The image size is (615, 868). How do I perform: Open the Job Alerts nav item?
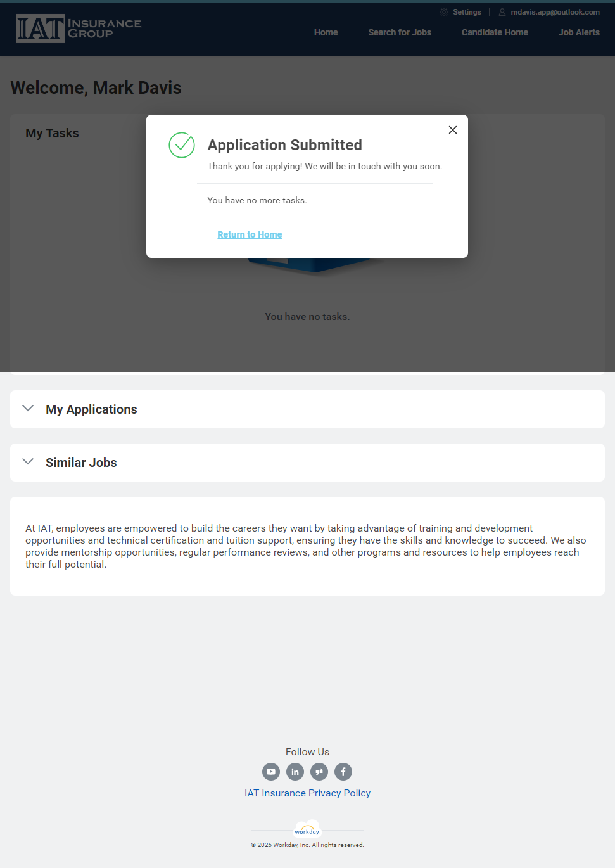[579, 32]
